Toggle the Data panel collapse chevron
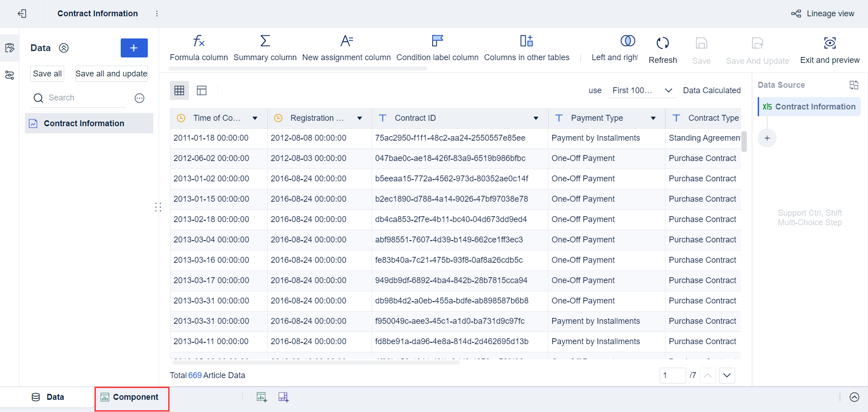Viewport: 868px width, 412px height. (x=64, y=48)
